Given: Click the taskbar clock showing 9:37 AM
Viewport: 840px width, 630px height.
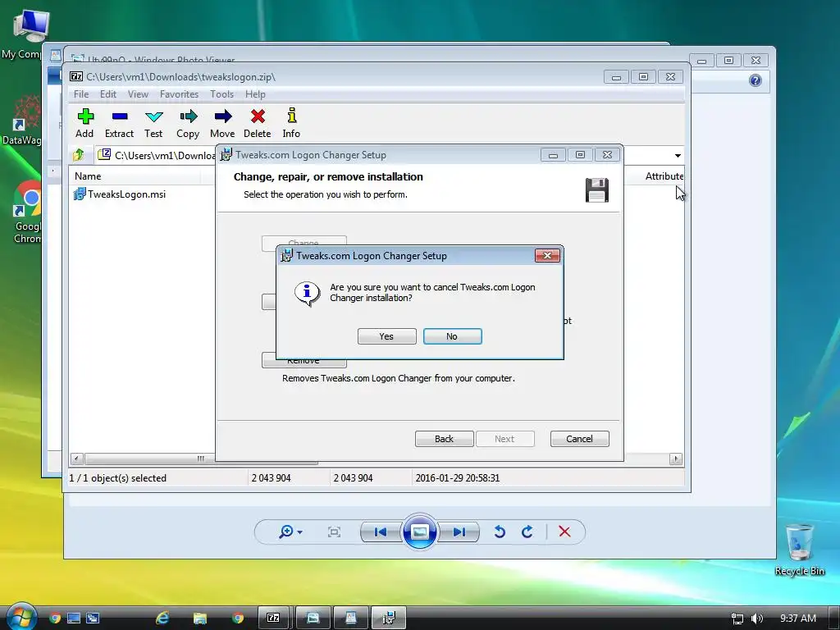Looking at the screenshot, I should tap(798, 619).
